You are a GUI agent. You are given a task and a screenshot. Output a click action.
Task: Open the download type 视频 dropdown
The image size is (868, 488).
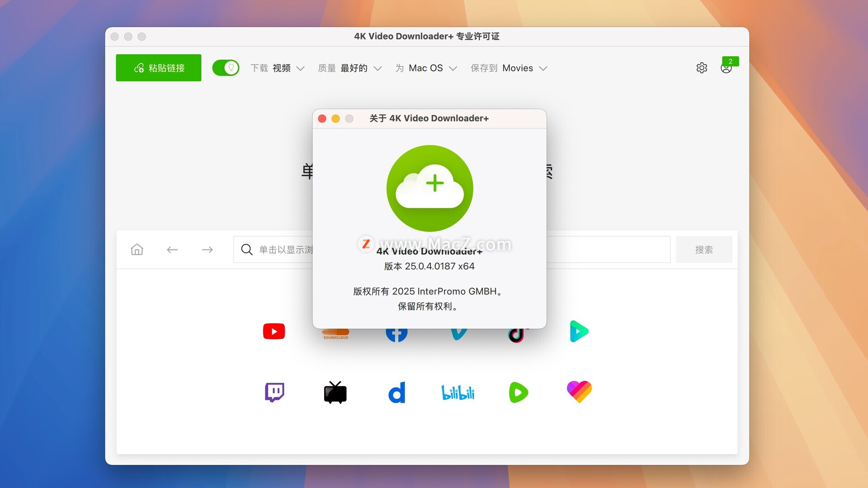pyautogui.click(x=278, y=68)
